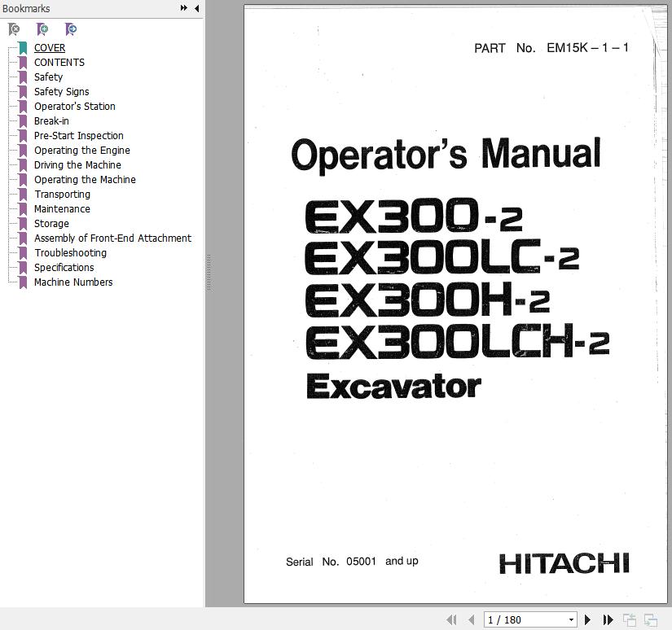This screenshot has height=630, width=672.
Task: Click the Serial No. 05001 and up text
Action: point(352,561)
